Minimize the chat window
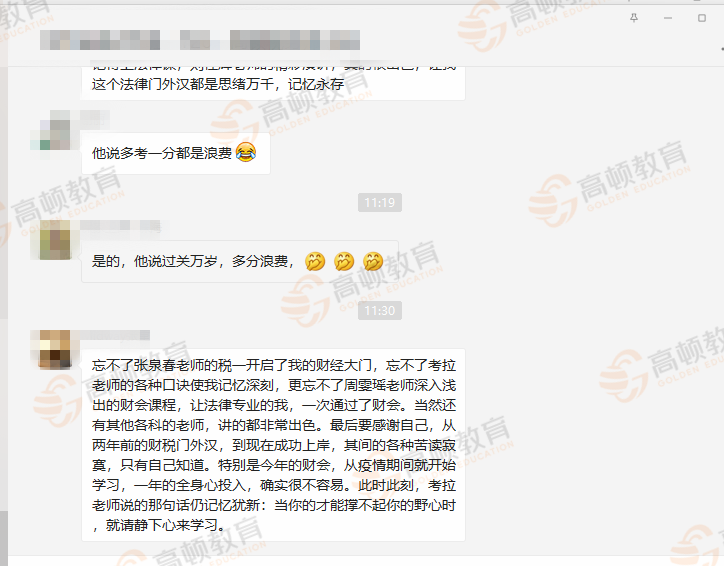This screenshot has height=566, width=724. point(668,18)
